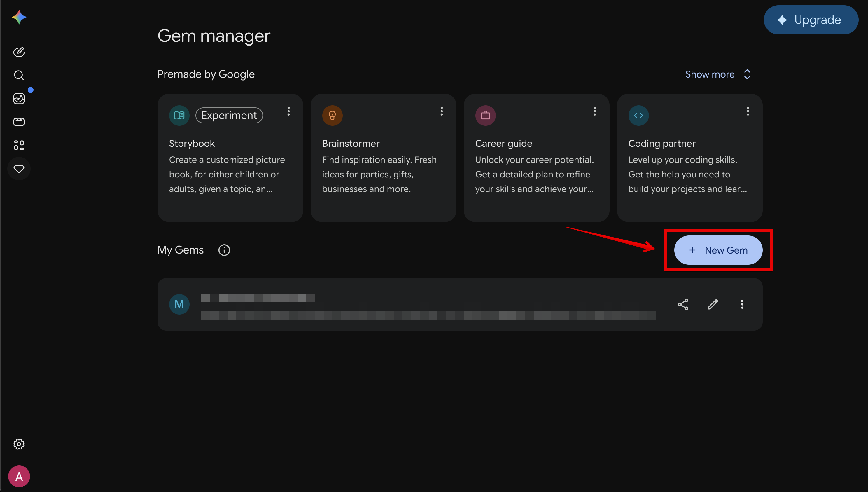Open options menu for my custom gem
Screen dimensions: 868x492
742,304
